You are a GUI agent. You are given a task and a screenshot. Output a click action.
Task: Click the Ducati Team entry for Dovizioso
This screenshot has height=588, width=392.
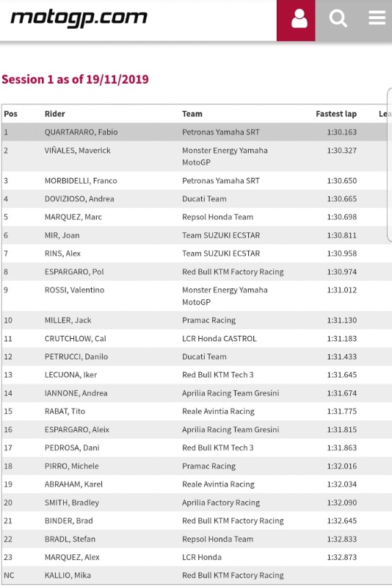[204, 198]
